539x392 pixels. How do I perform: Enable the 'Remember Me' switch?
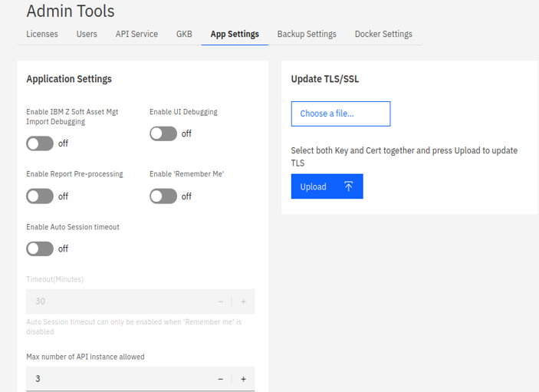click(163, 196)
